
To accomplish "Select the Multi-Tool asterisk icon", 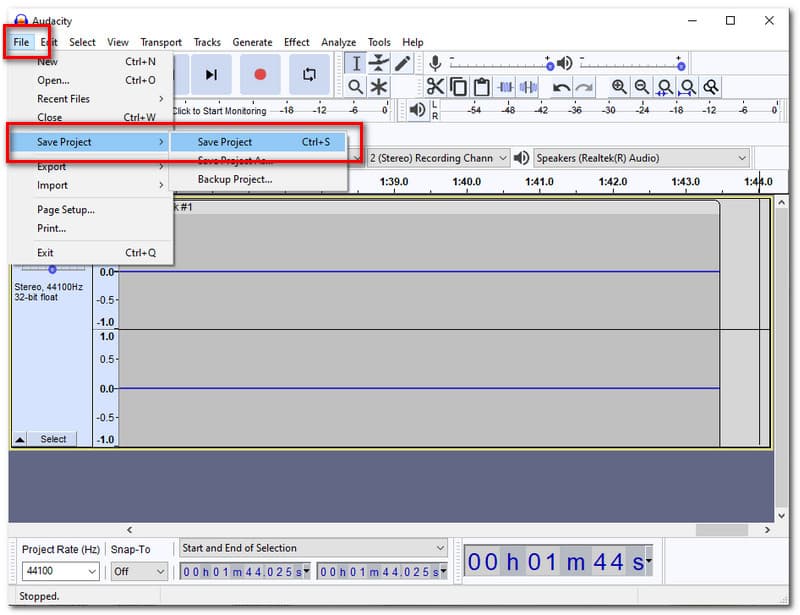I will 379,87.
